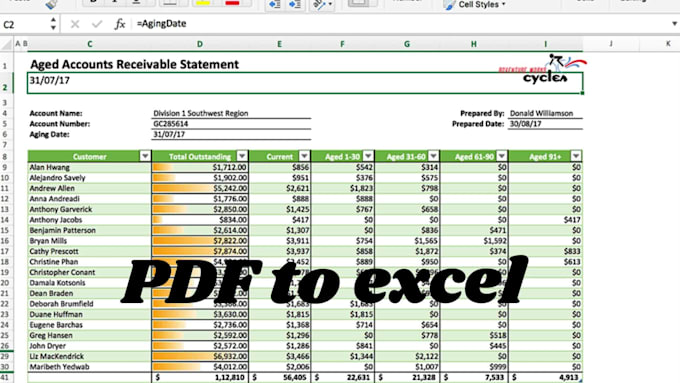
Task: Open the Current column filter dropdown
Action: (304, 156)
